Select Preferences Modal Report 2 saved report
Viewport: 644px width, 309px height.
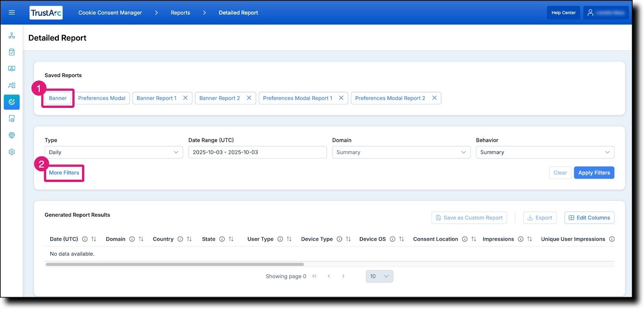[x=390, y=98]
